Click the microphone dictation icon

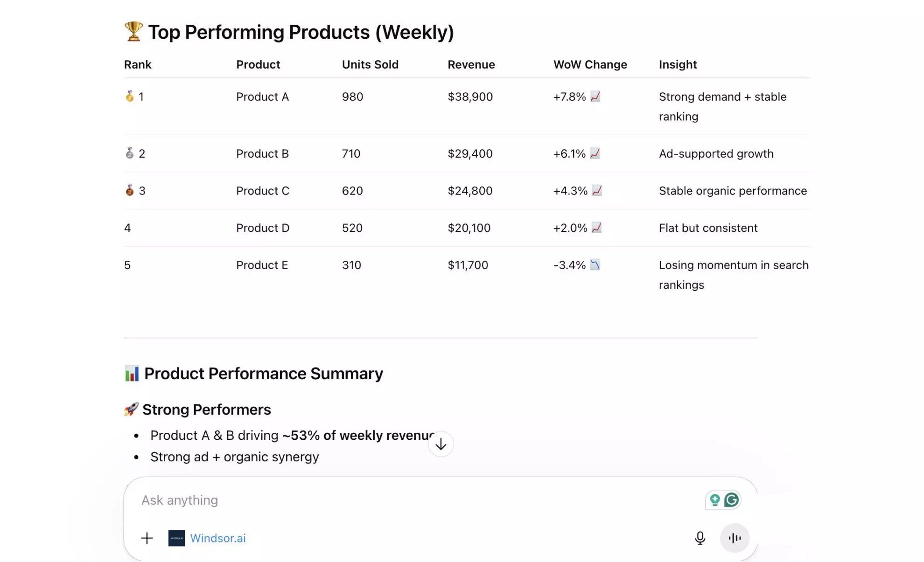tap(700, 538)
